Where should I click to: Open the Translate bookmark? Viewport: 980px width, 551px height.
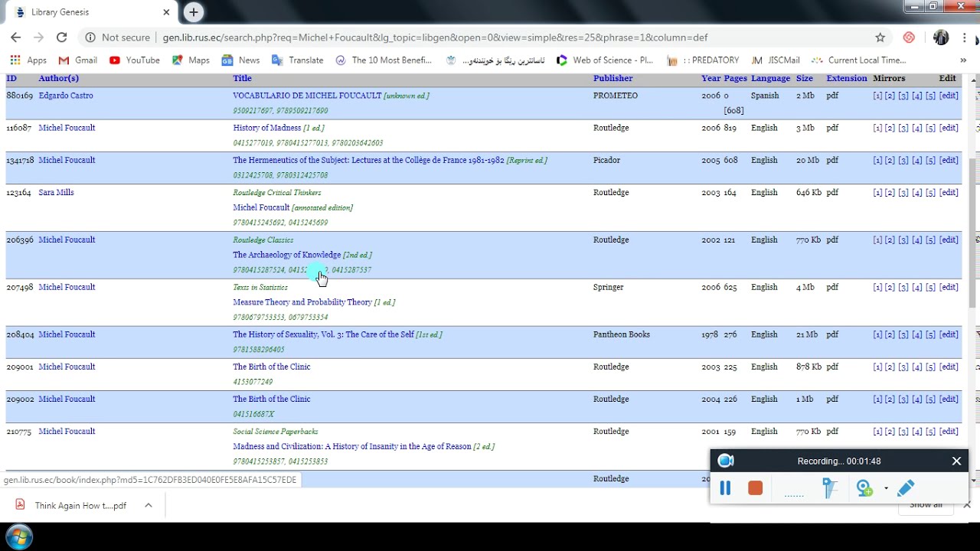point(297,60)
